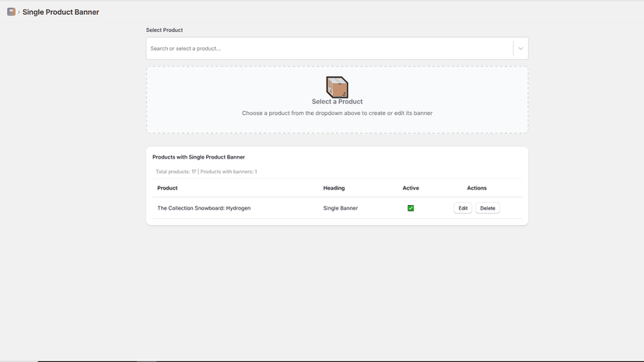Click the Select a Product placeholder heading
This screenshot has height=362, width=644.
338,102
